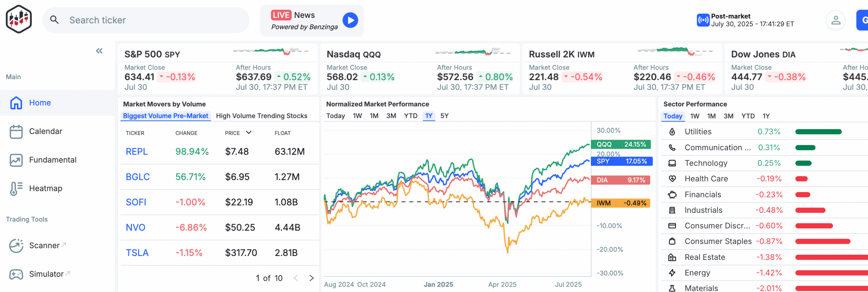
Task: Open BGLC ticker link
Action: point(138,177)
